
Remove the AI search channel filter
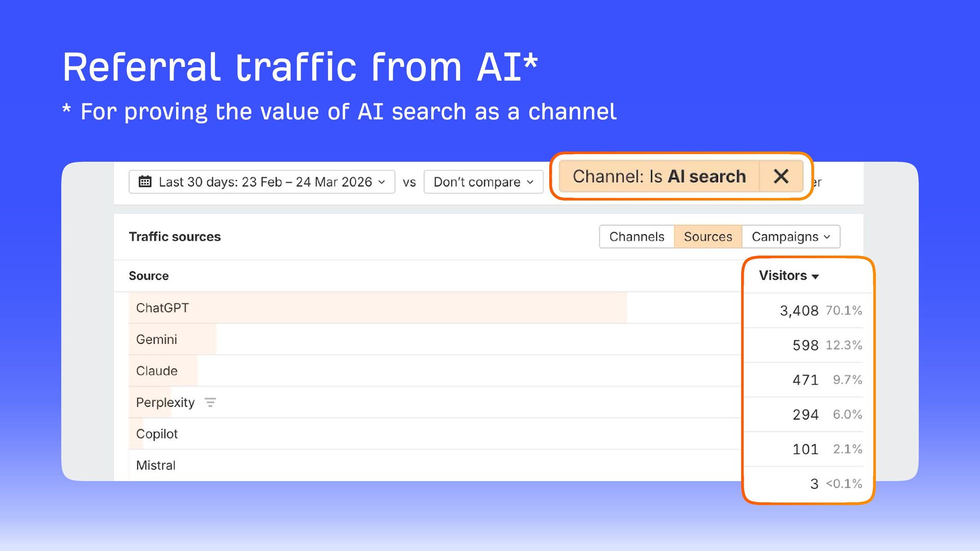[x=781, y=177]
